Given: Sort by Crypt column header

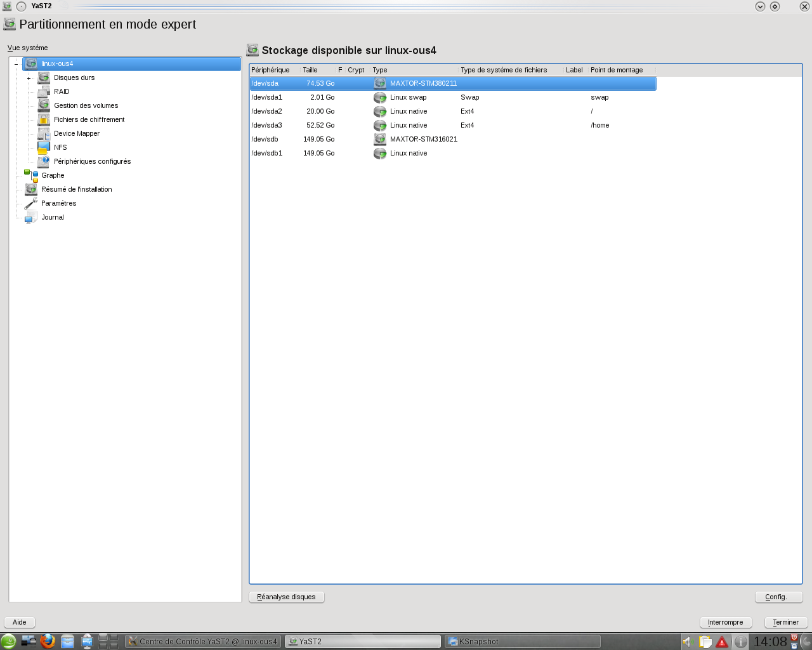Looking at the screenshot, I should (x=358, y=70).
